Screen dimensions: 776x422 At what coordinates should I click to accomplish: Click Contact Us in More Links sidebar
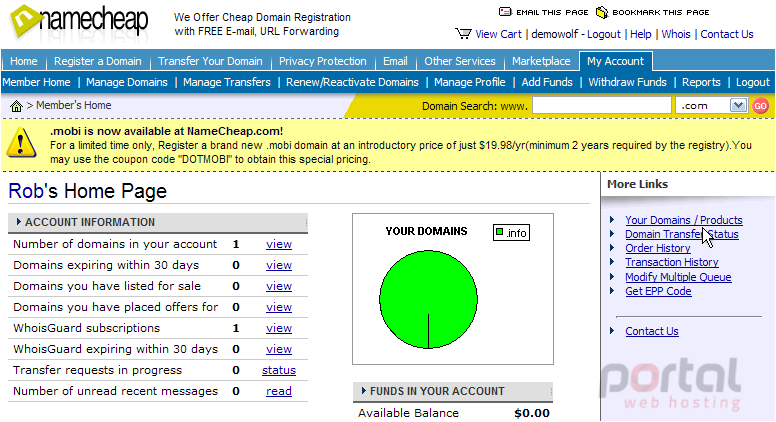coord(652,331)
